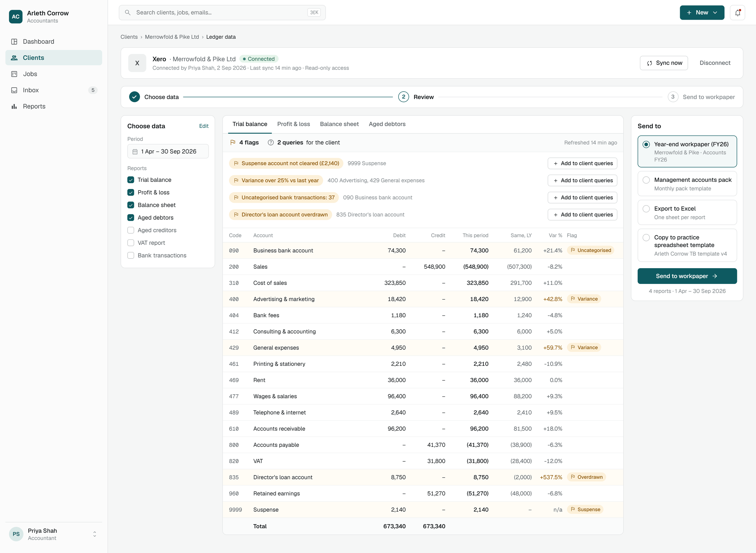Click the Send to workpaper button
Screen dimensions: 756x553
[x=687, y=276]
